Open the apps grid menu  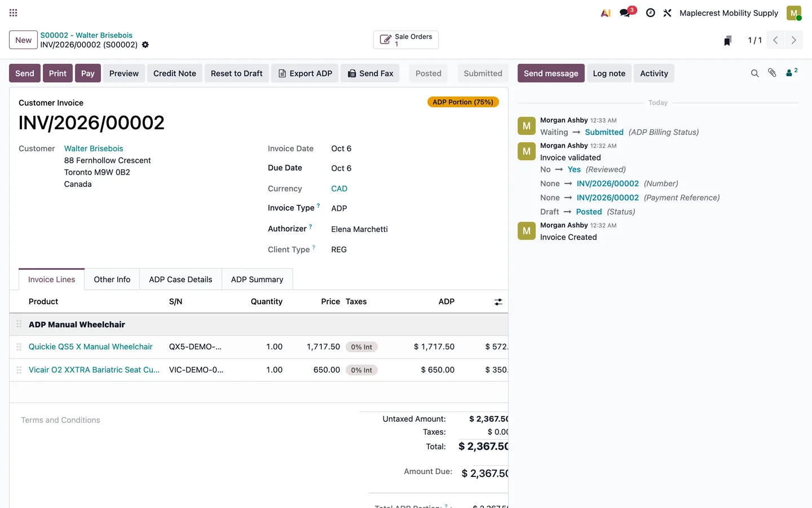point(14,12)
